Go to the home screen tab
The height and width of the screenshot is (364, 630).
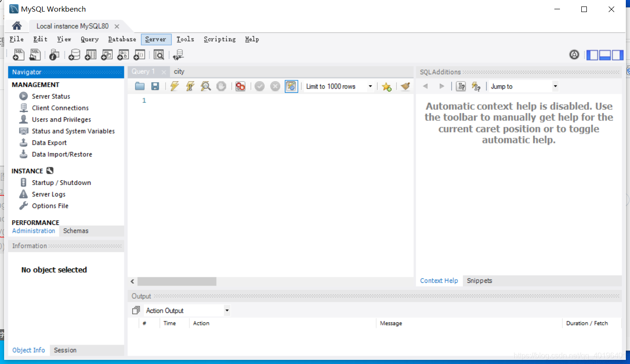click(x=17, y=26)
